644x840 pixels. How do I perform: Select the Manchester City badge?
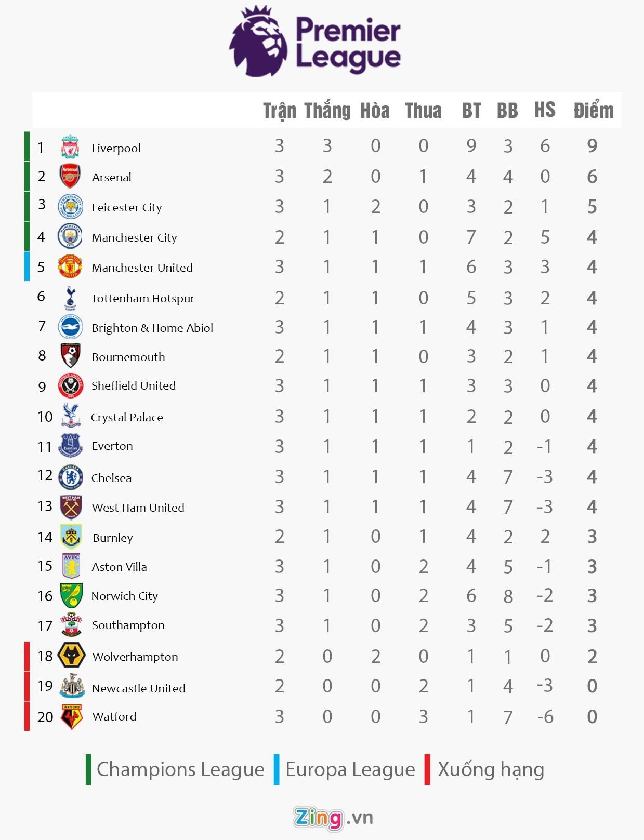point(70,237)
